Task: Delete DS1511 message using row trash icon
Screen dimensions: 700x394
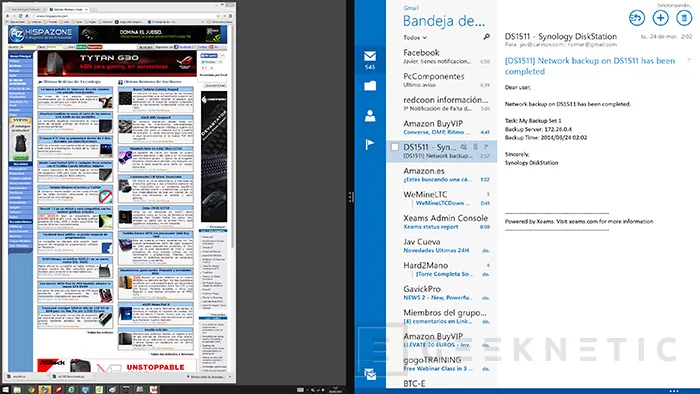Action: [475, 146]
